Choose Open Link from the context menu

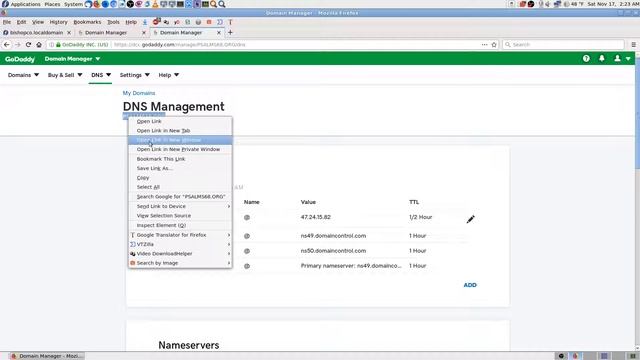[180, 121]
